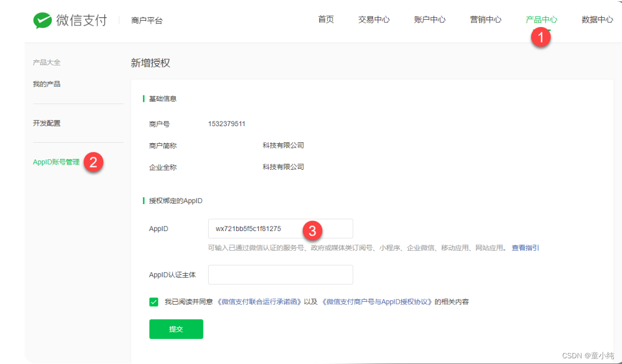
Task: Open the 查看指引 guide link
Action: pyautogui.click(x=525, y=248)
